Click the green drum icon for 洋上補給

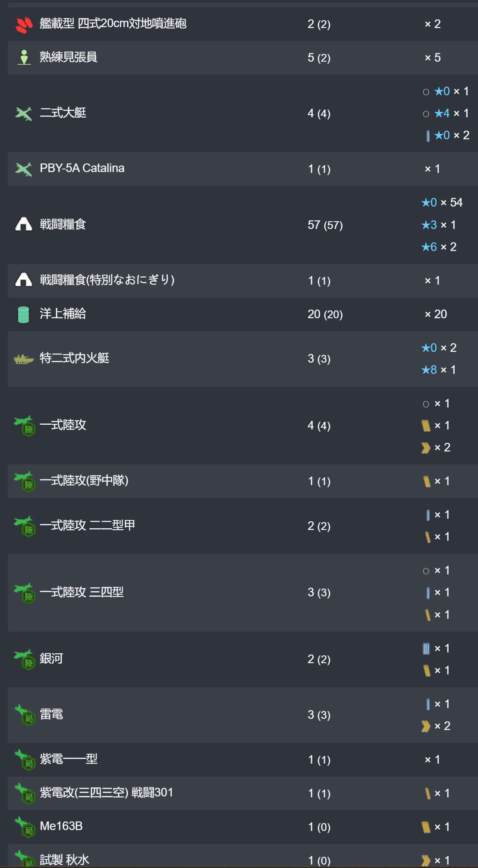24,314
